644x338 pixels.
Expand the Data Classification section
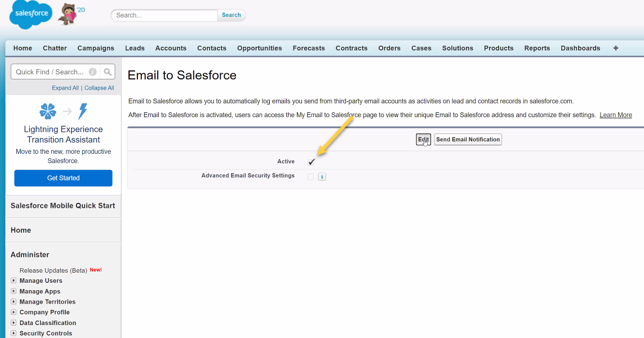pos(14,323)
